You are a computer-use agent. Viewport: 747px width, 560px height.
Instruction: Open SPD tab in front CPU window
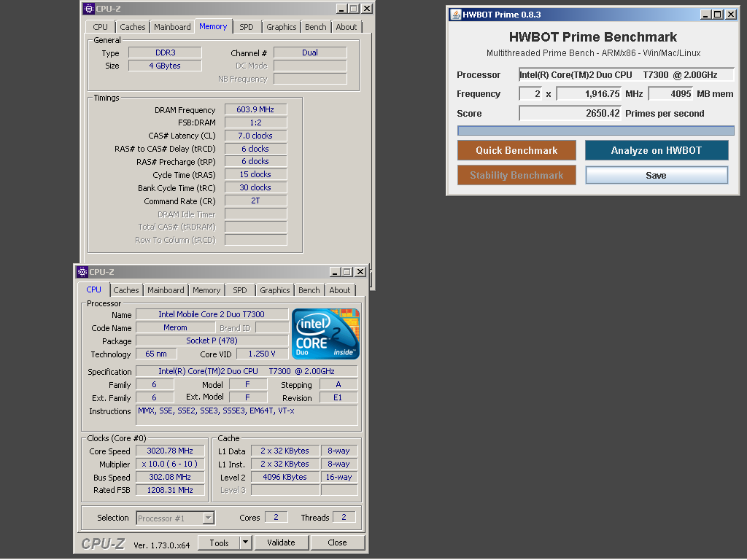(x=240, y=290)
